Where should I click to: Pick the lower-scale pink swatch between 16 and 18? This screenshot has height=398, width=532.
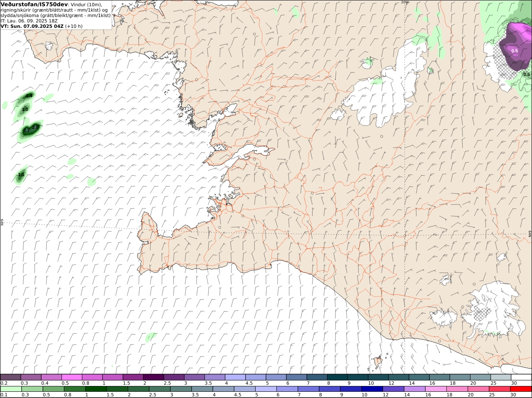437,389
